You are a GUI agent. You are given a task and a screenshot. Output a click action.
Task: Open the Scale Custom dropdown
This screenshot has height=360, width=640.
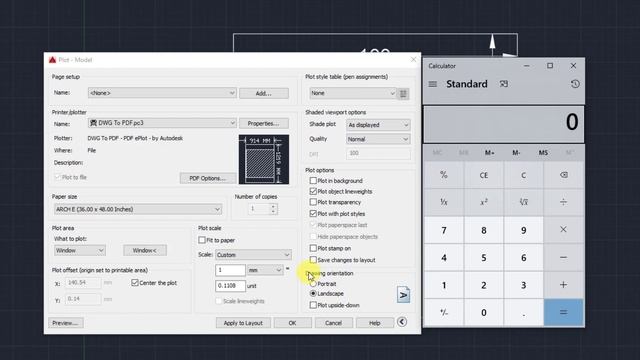tap(253, 255)
